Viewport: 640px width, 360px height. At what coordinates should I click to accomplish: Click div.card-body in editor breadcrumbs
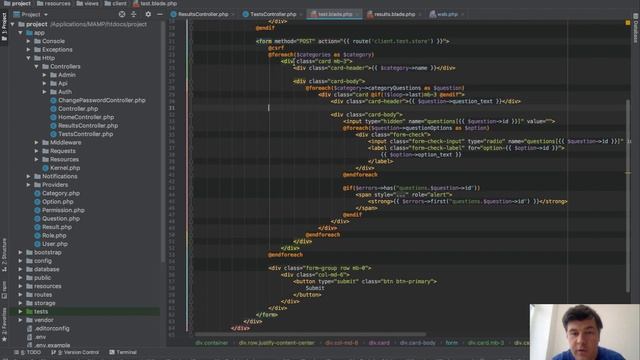pyautogui.click(x=418, y=343)
